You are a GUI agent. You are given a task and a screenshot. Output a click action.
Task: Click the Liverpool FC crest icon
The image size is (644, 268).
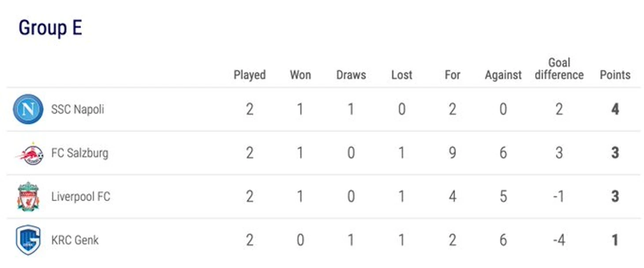click(x=28, y=196)
